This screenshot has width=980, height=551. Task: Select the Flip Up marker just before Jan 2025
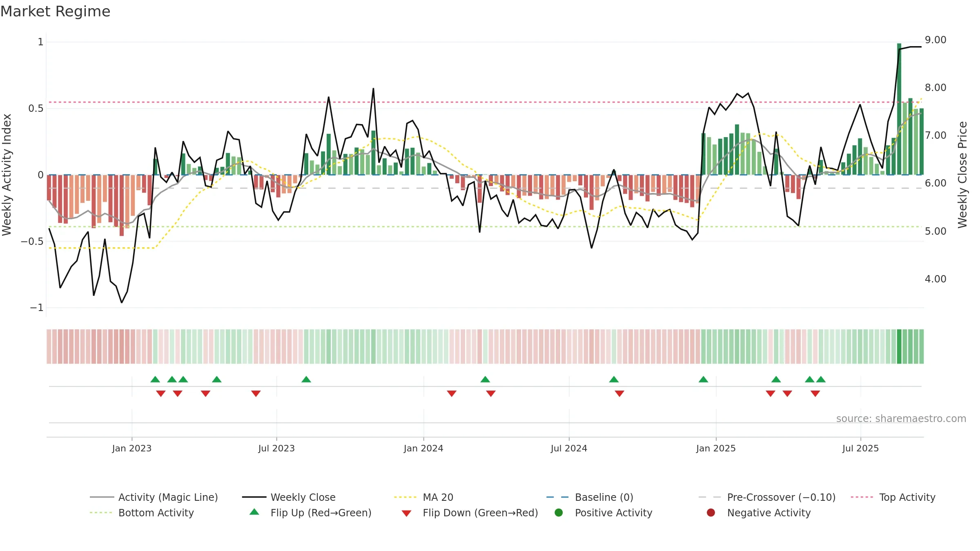[703, 379]
